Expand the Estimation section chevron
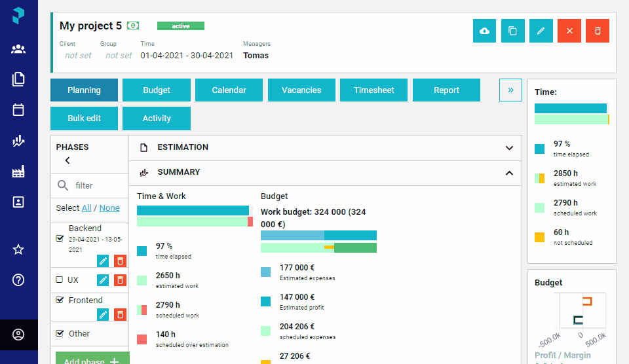The width and height of the screenshot is (629, 364). pyautogui.click(x=509, y=148)
